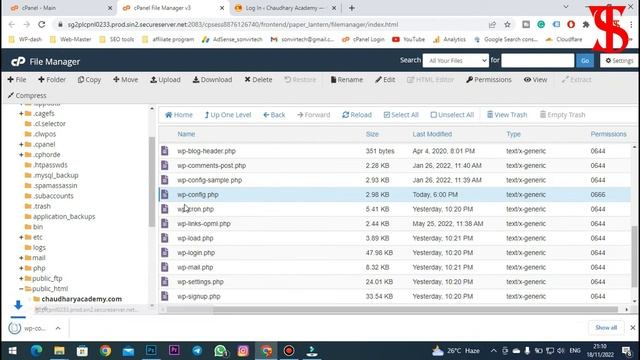Click the Move toolbar button

[125, 80]
